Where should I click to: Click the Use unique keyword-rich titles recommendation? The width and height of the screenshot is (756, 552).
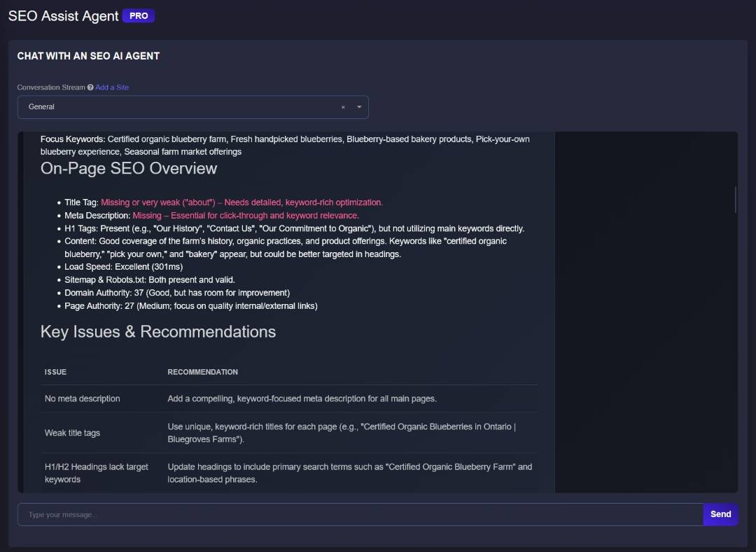pos(342,433)
